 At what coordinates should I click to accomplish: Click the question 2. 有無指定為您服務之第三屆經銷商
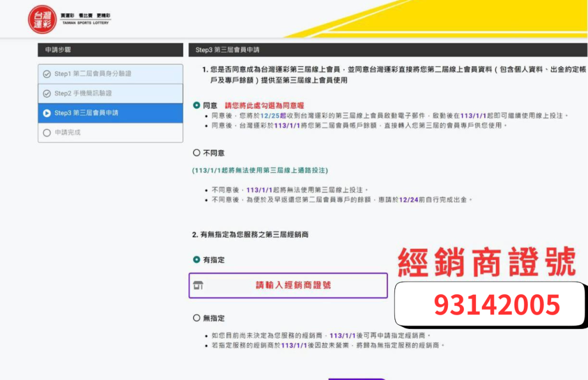coord(250,235)
